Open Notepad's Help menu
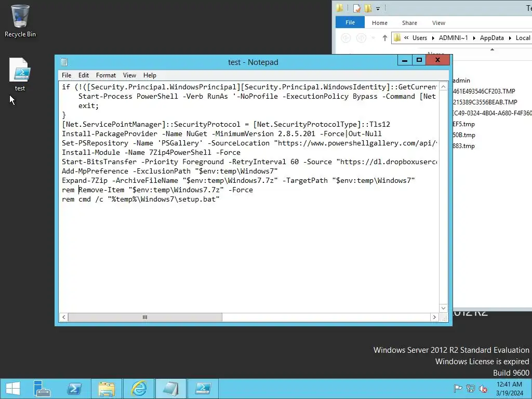This screenshot has width=532, height=399. (150, 75)
